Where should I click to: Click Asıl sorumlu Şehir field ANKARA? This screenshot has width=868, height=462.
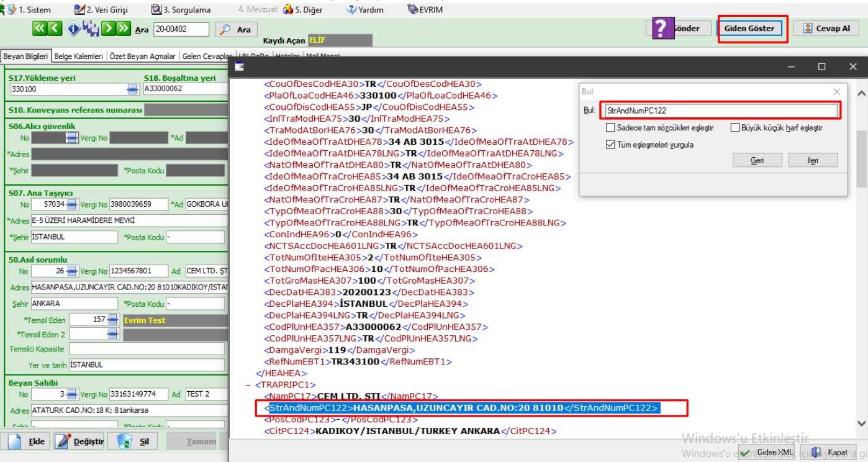click(74, 304)
